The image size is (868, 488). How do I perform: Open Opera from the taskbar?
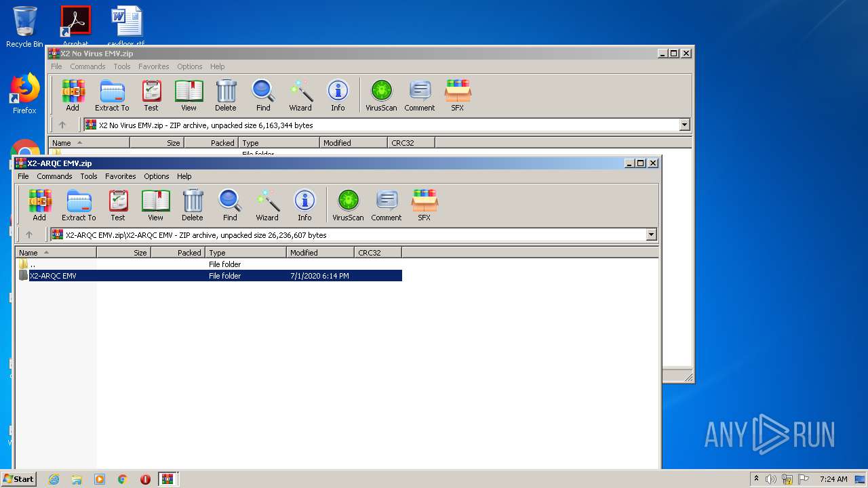click(x=145, y=479)
